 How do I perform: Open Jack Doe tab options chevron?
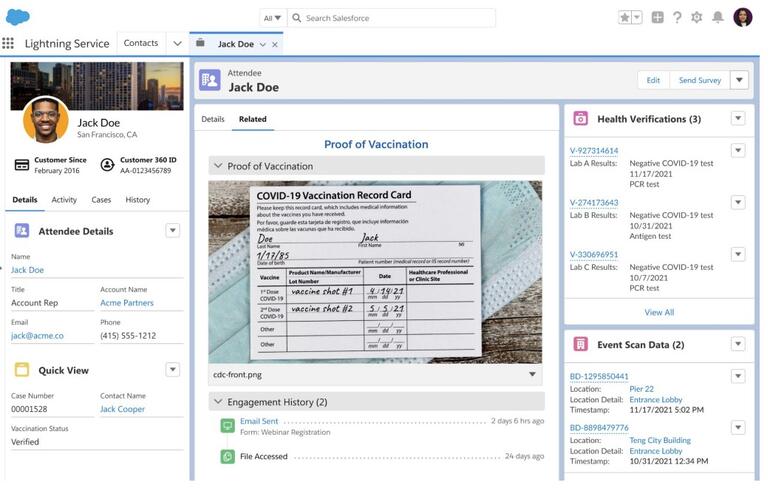pos(263,45)
